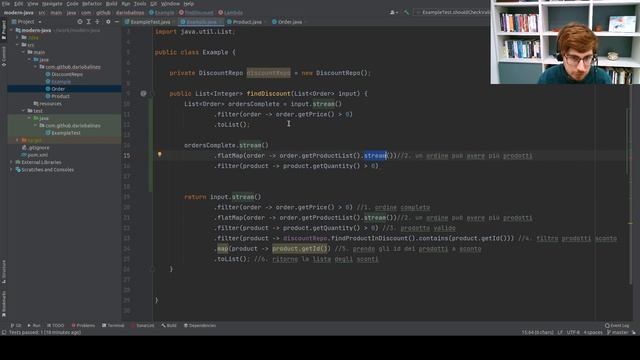Select Example class in project tree
Screen dimensions: 640x360
[58, 82]
